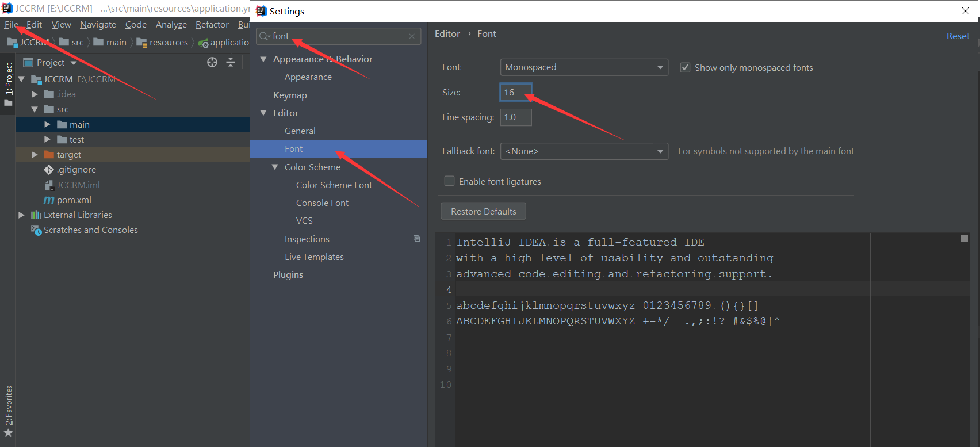980x447 pixels.
Task: Open the 2: Favorites tool window tab
Action: point(8,405)
